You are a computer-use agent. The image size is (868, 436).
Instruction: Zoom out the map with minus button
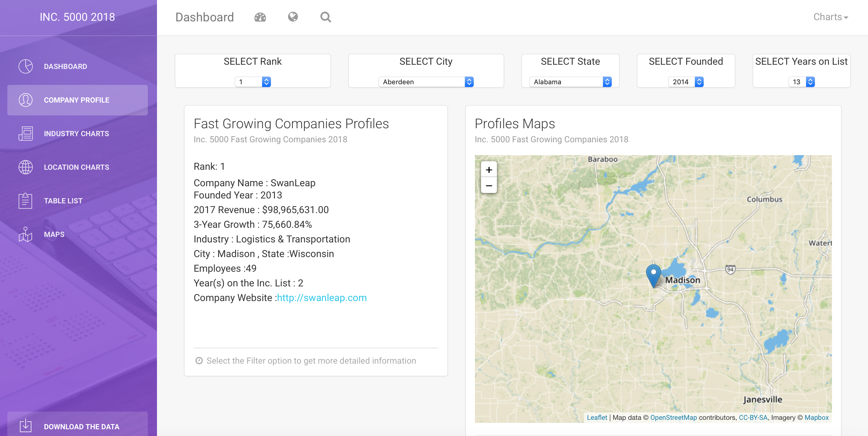tap(489, 185)
